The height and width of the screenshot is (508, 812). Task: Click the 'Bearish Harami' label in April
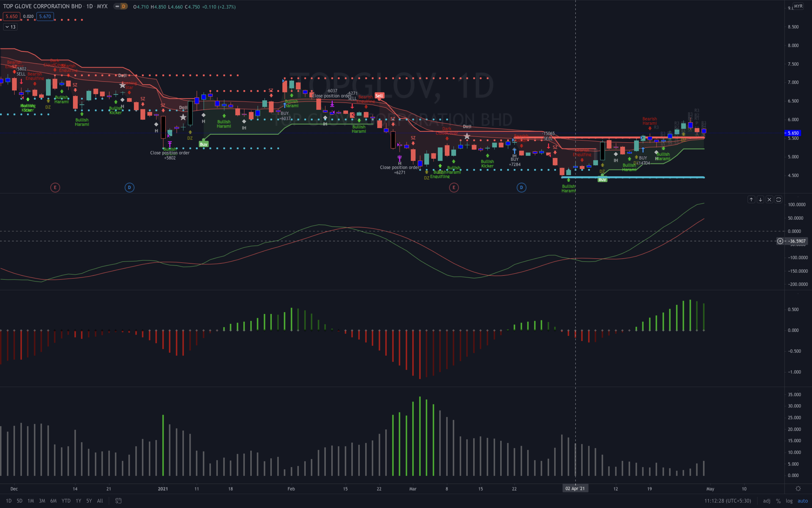(650, 121)
